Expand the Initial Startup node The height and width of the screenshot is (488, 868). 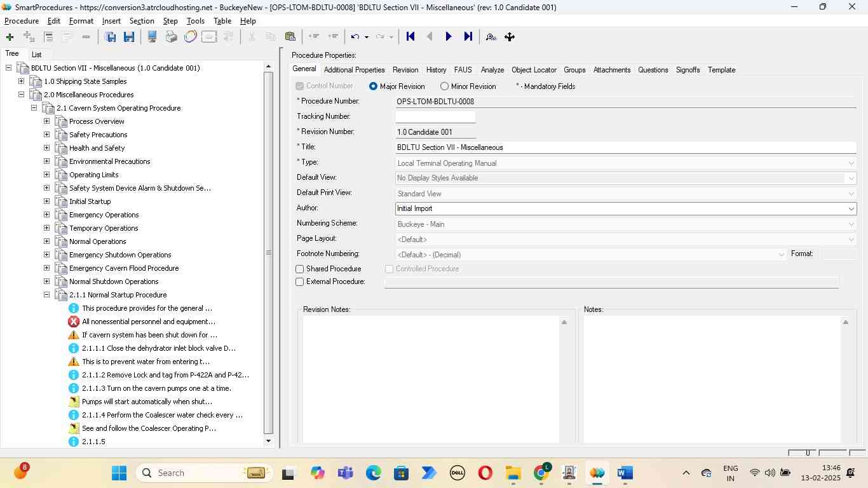pyautogui.click(x=46, y=201)
